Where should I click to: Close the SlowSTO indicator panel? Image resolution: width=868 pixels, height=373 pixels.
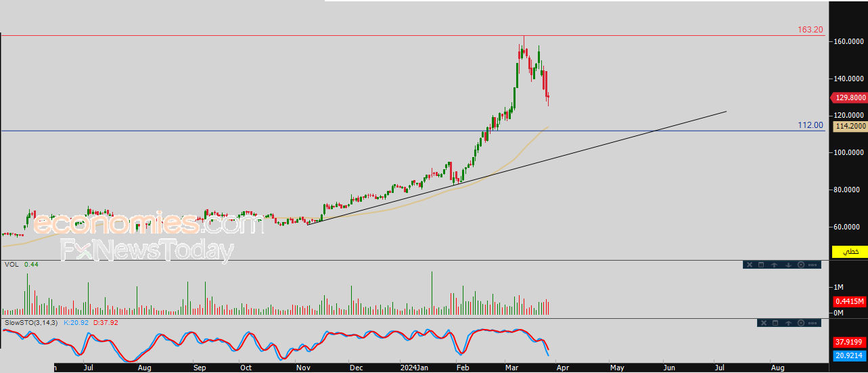764,323
